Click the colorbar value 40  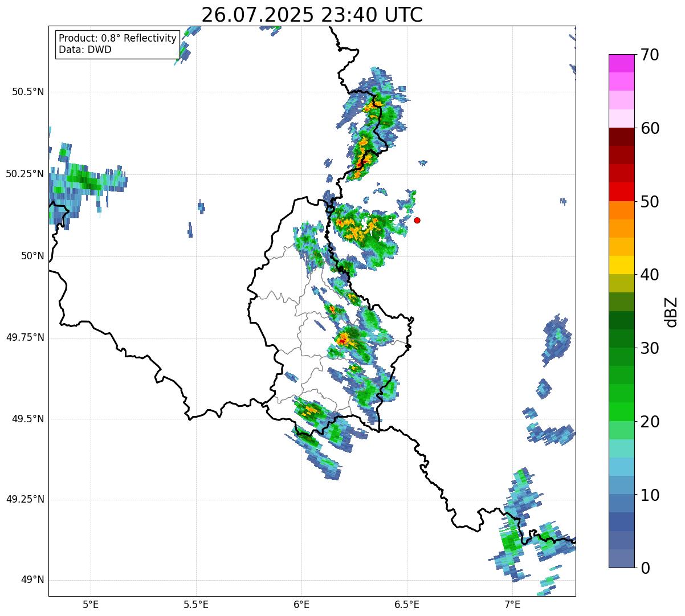point(650,275)
